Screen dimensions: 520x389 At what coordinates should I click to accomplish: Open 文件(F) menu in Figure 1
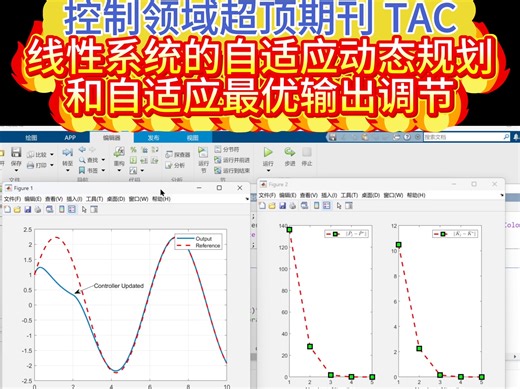(x=12, y=199)
